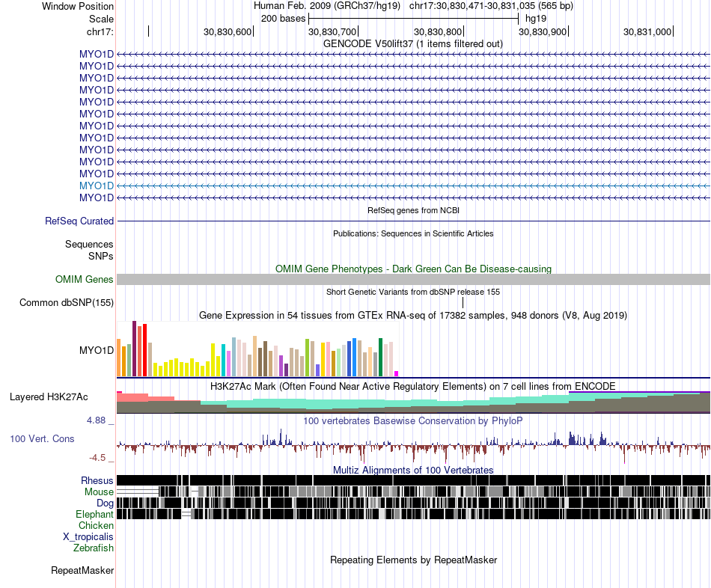Select the position text chr17:30,830,471-30,831,035 (565 bp)

coord(491,6)
